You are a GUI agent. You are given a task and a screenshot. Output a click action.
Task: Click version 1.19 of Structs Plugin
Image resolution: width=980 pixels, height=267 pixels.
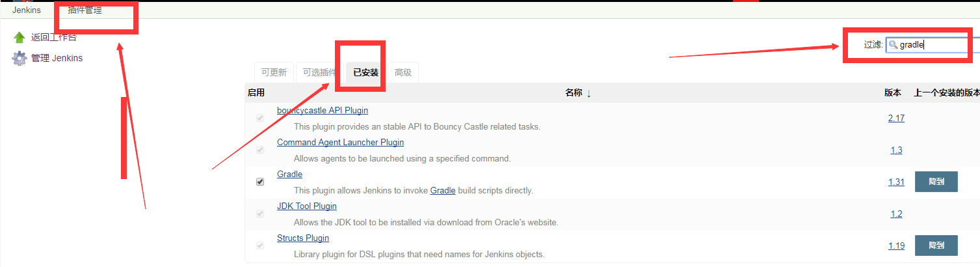coord(896,246)
